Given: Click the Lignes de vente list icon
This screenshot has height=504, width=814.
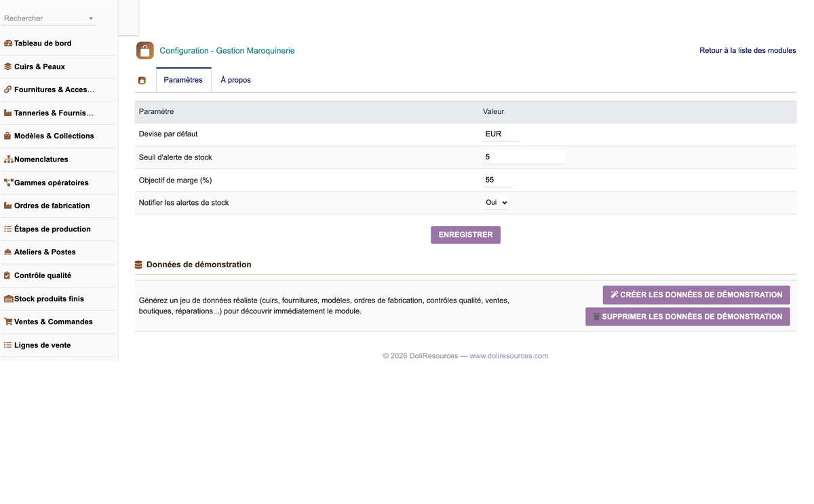Looking at the screenshot, I should pyautogui.click(x=8, y=345).
